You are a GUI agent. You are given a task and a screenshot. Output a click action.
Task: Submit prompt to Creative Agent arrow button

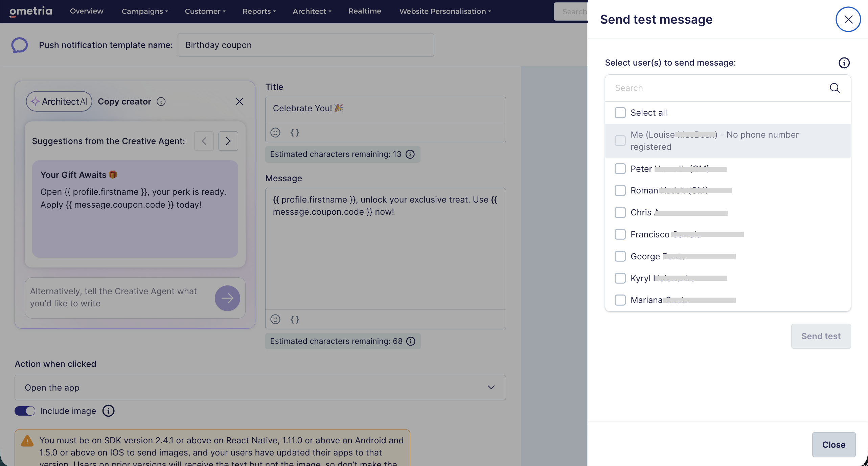227,298
